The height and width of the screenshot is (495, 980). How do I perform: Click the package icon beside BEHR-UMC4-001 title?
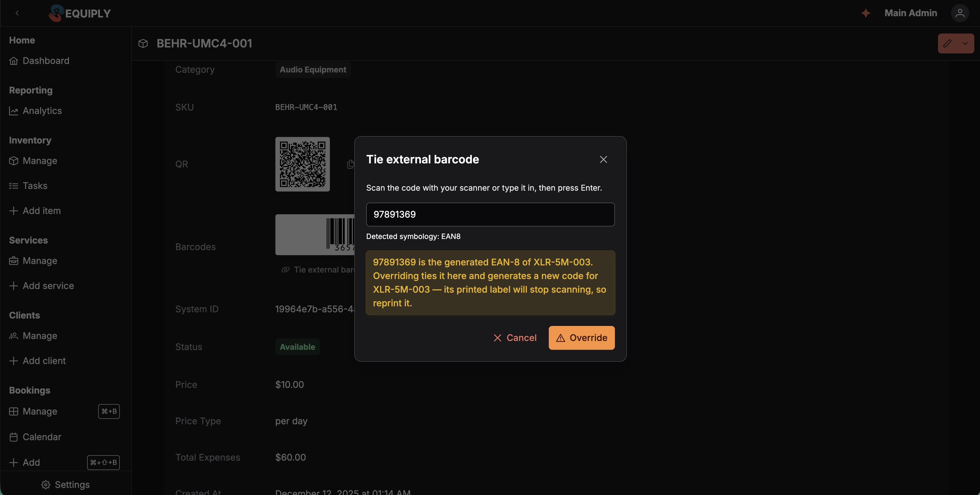[143, 43]
